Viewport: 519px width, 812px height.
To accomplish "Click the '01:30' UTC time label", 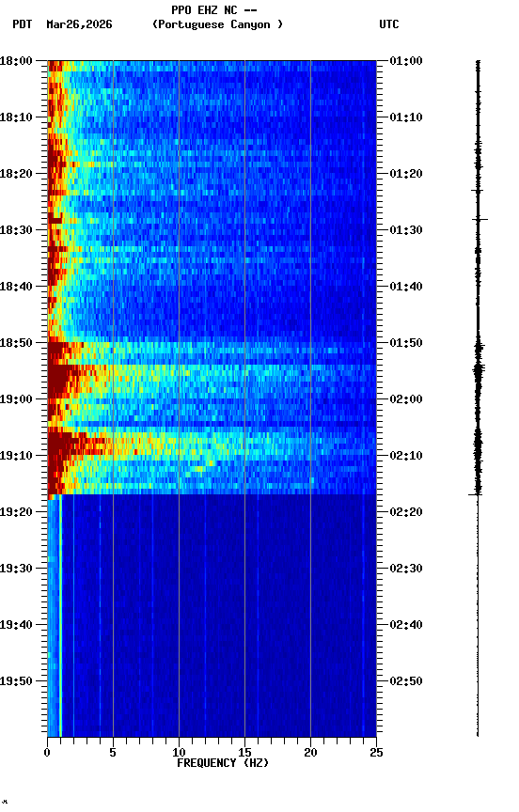I will [406, 230].
